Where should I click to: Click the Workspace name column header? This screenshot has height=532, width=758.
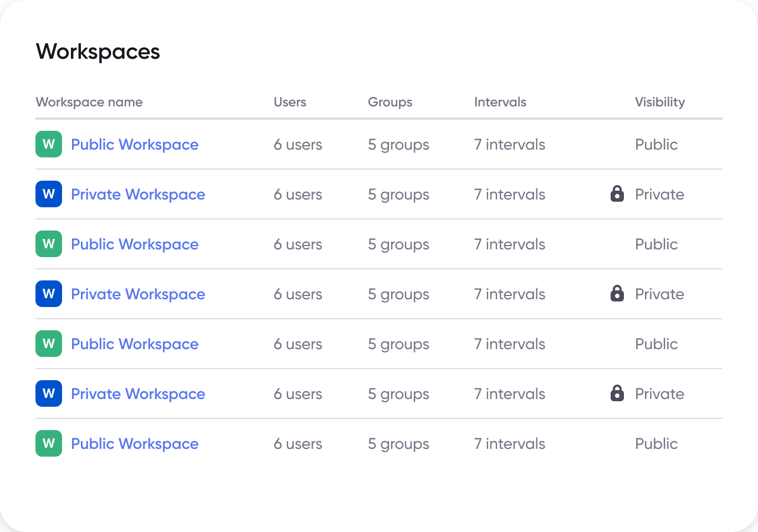[89, 102]
